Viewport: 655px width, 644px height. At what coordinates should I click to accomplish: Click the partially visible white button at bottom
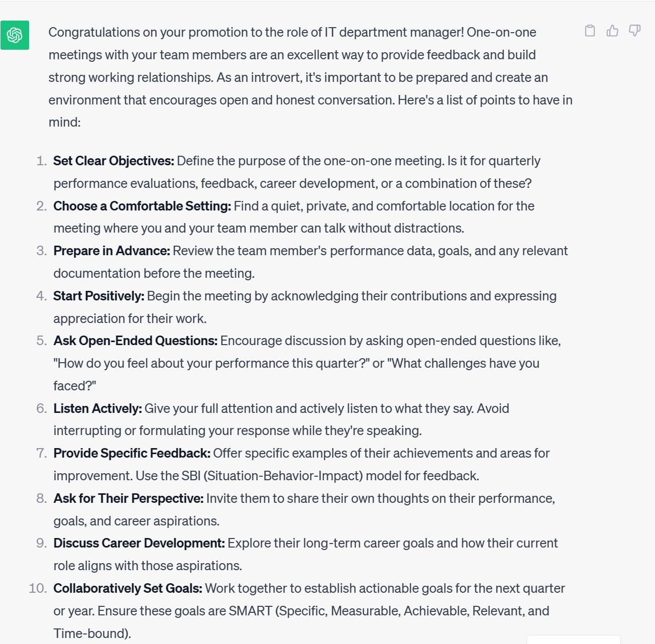point(574,639)
